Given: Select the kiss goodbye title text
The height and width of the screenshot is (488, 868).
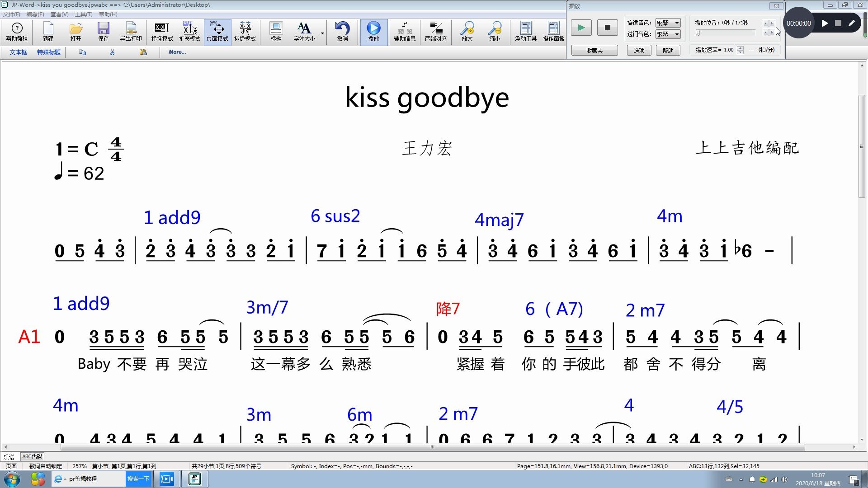Looking at the screenshot, I should pos(427,97).
